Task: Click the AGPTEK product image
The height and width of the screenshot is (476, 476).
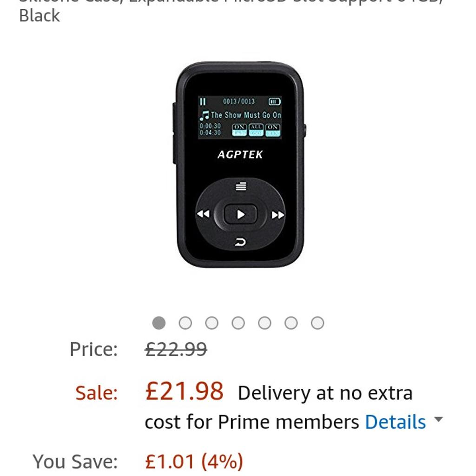Action: (x=240, y=163)
